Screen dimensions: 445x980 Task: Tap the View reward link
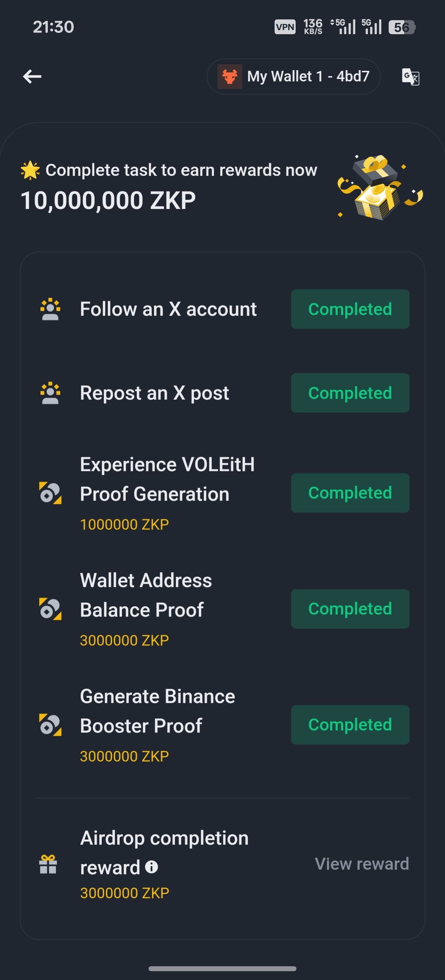click(x=362, y=864)
